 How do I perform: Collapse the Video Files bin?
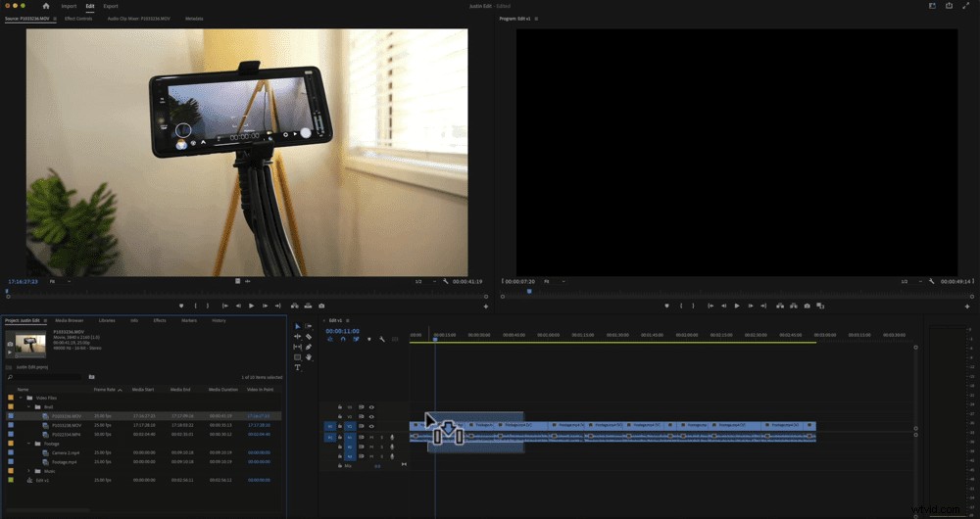pyautogui.click(x=21, y=398)
